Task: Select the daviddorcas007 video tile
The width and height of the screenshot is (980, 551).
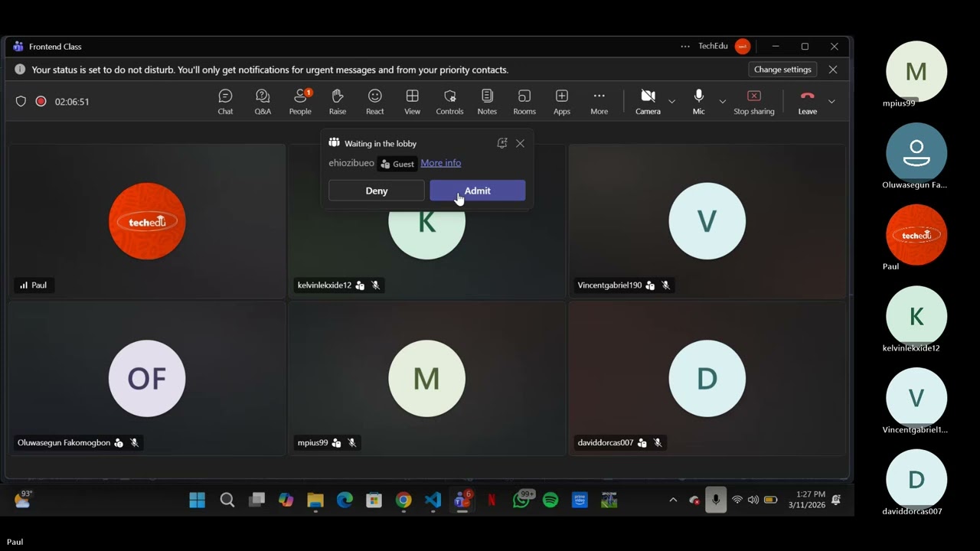Action: click(707, 379)
